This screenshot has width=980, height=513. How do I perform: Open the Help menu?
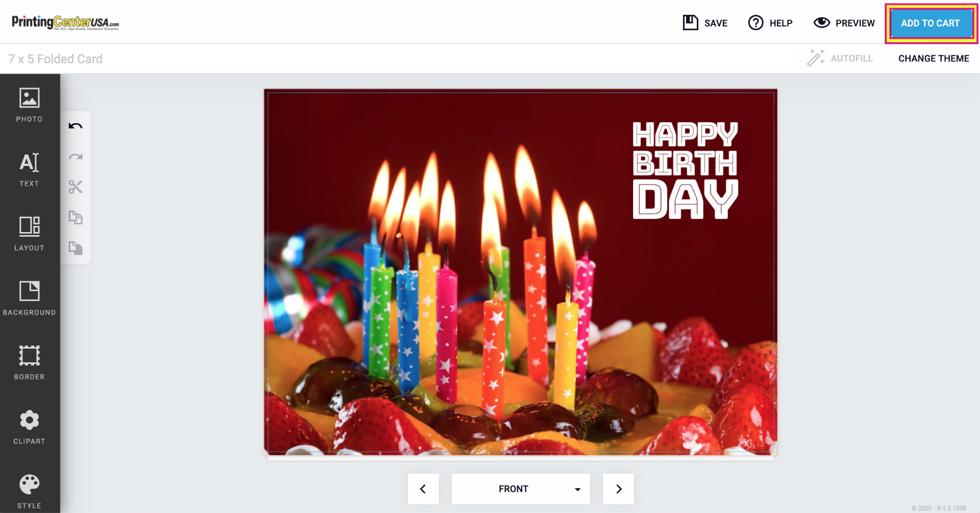point(770,23)
